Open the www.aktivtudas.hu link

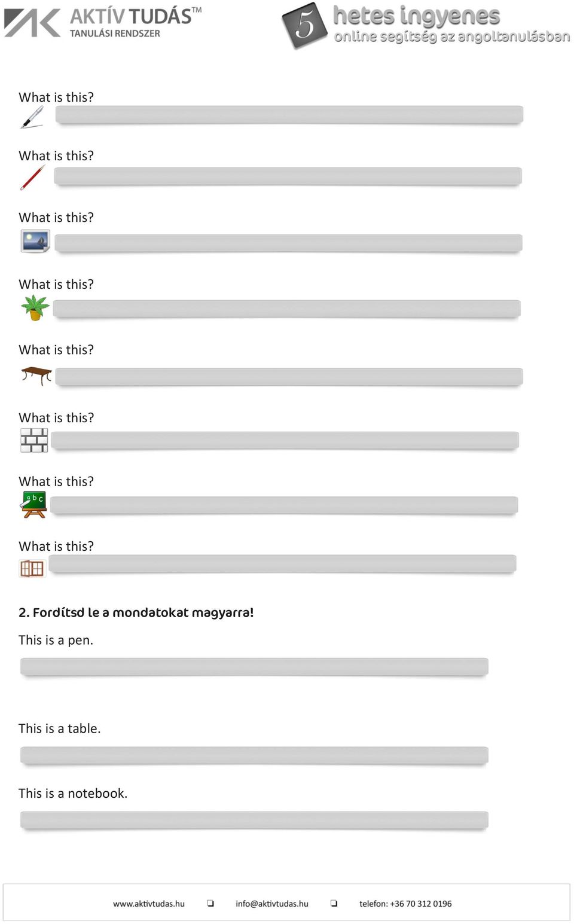coord(149,904)
